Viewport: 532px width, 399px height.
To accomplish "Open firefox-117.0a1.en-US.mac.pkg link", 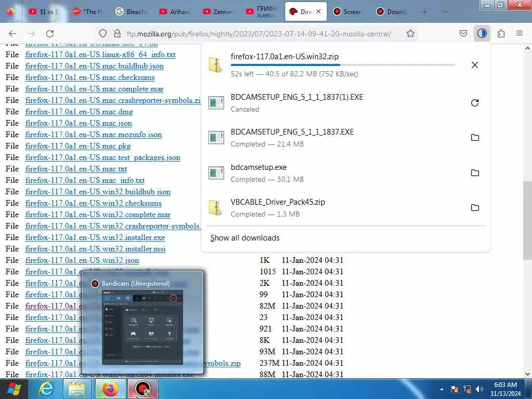I will pyautogui.click(x=78, y=146).
